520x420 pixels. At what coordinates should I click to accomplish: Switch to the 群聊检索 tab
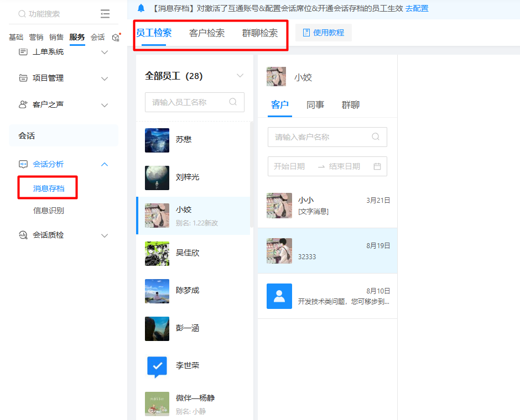260,33
